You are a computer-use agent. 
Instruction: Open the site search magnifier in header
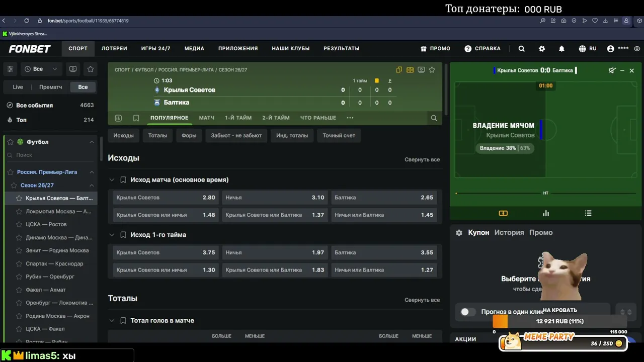522,49
